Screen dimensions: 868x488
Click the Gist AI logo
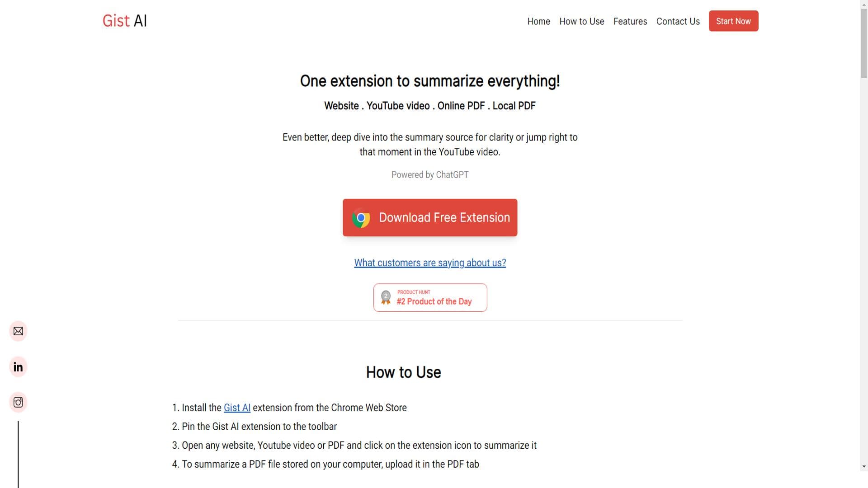125,21
